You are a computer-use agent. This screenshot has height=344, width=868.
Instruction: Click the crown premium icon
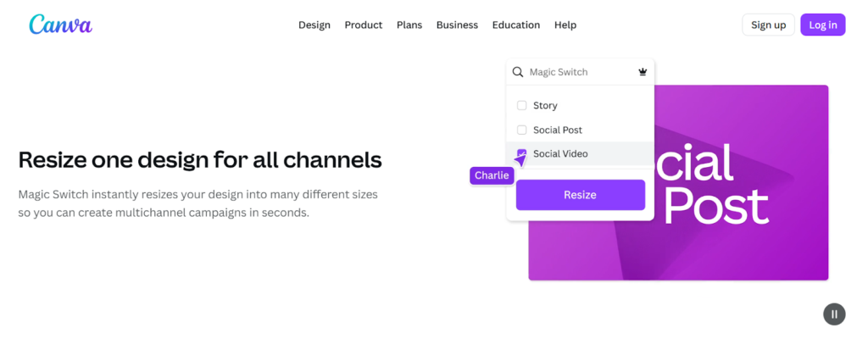(x=643, y=72)
